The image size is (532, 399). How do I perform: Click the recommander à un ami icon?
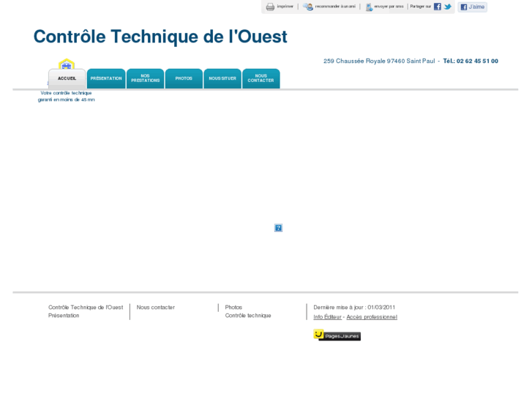308,7
